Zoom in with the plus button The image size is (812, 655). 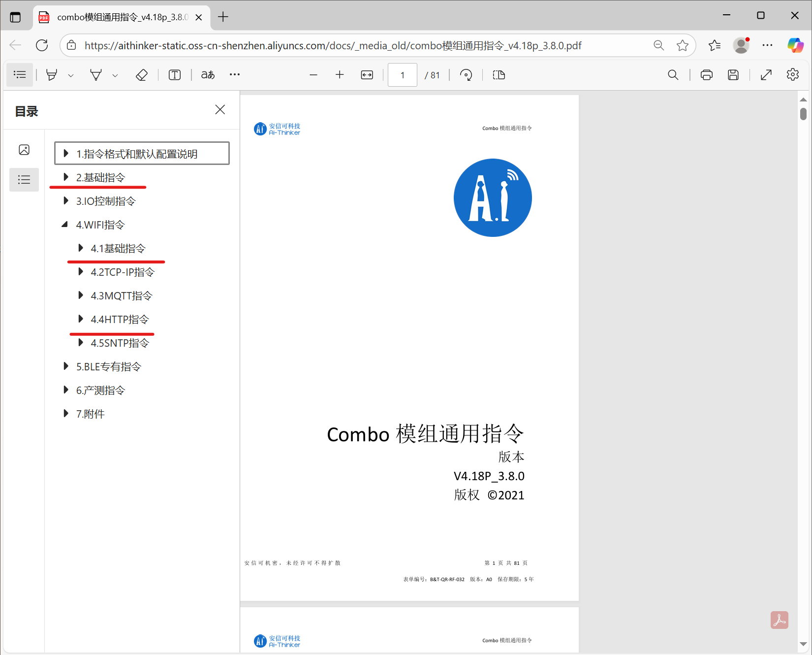pyautogui.click(x=340, y=75)
